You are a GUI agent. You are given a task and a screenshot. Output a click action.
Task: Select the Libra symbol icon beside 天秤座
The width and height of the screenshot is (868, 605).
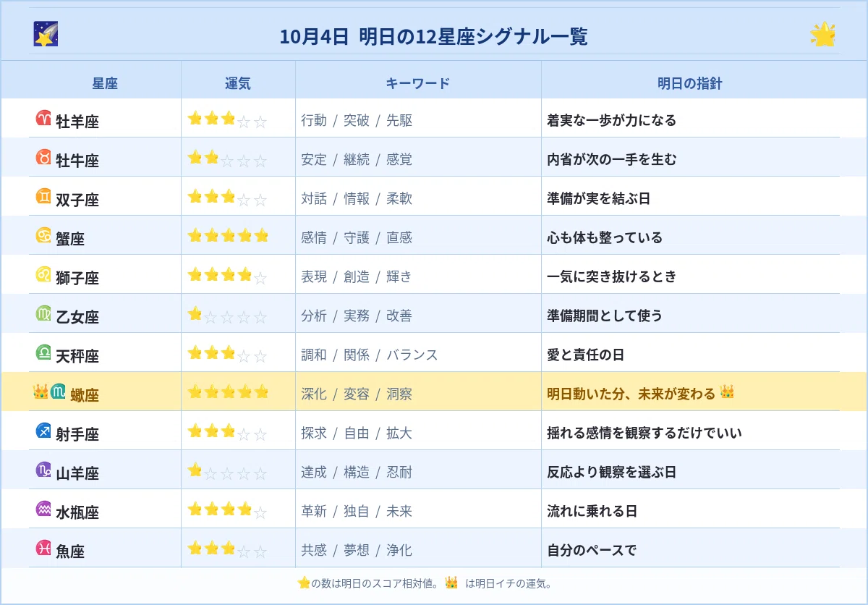coord(43,352)
